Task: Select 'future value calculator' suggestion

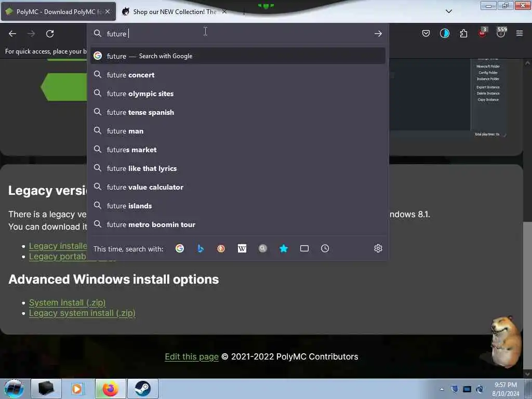Action: click(x=237, y=187)
